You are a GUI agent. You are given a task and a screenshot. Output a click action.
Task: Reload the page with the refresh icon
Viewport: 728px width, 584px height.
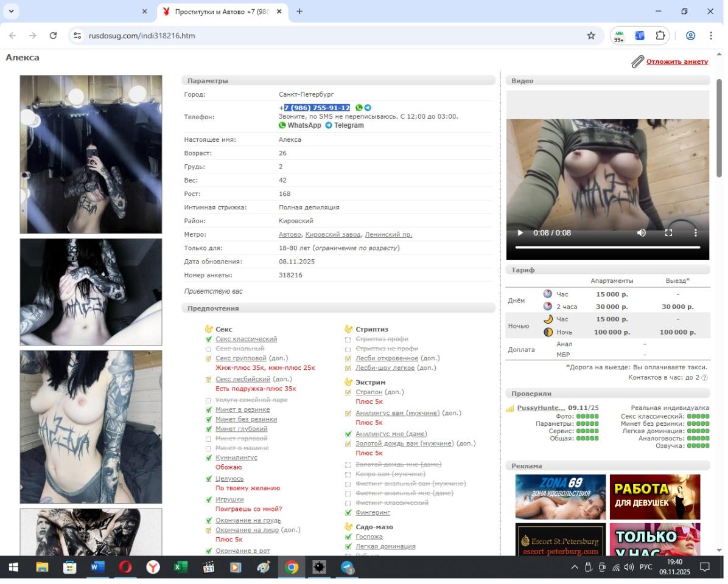[53, 36]
